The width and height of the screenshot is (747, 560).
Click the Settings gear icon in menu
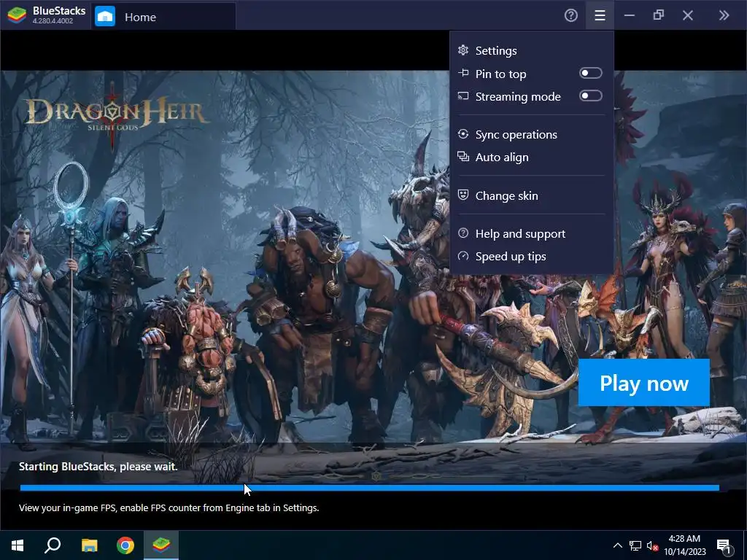(x=463, y=50)
